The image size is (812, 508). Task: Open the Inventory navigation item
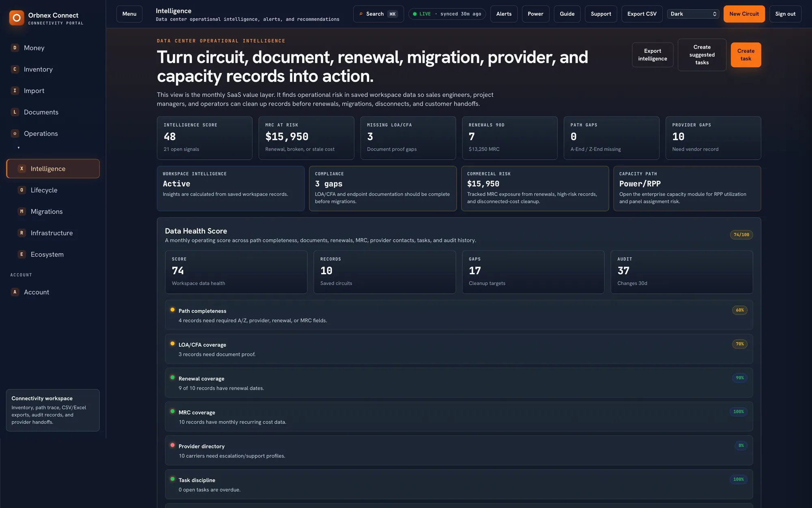(53, 69)
